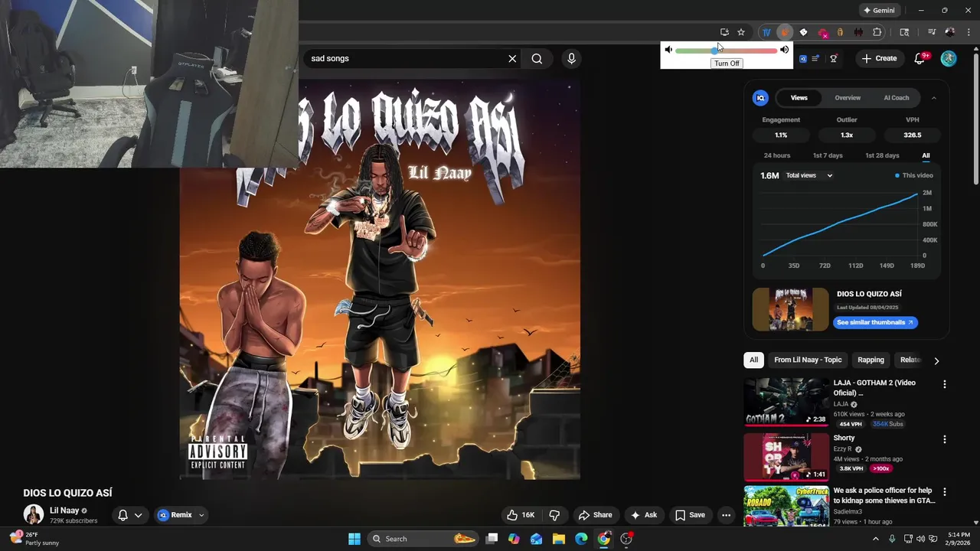The height and width of the screenshot is (551, 980).
Task: Select the 1st 28 days time range
Action: coord(882,155)
